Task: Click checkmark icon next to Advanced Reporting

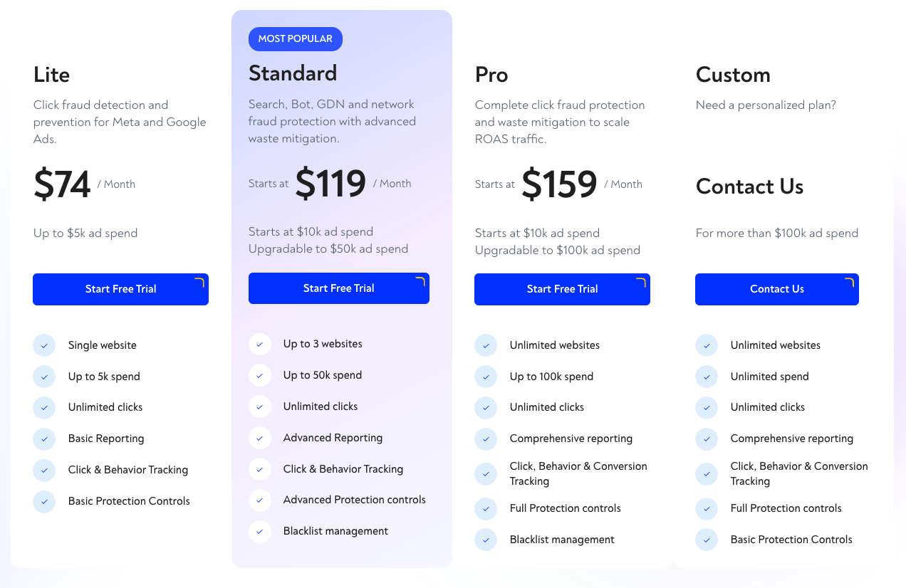Action: click(x=260, y=438)
